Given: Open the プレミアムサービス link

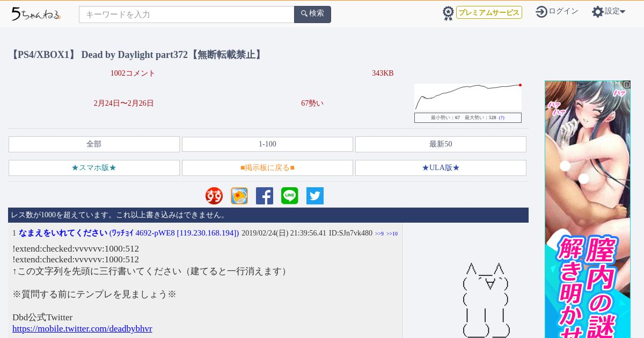Looking at the screenshot, I should (x=489, y=12).
